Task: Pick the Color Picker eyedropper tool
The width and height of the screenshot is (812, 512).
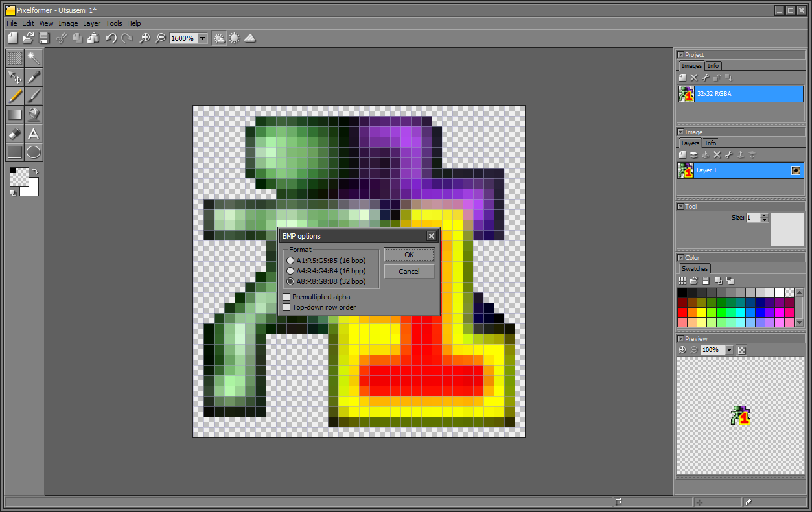Action: pos(34,77)
